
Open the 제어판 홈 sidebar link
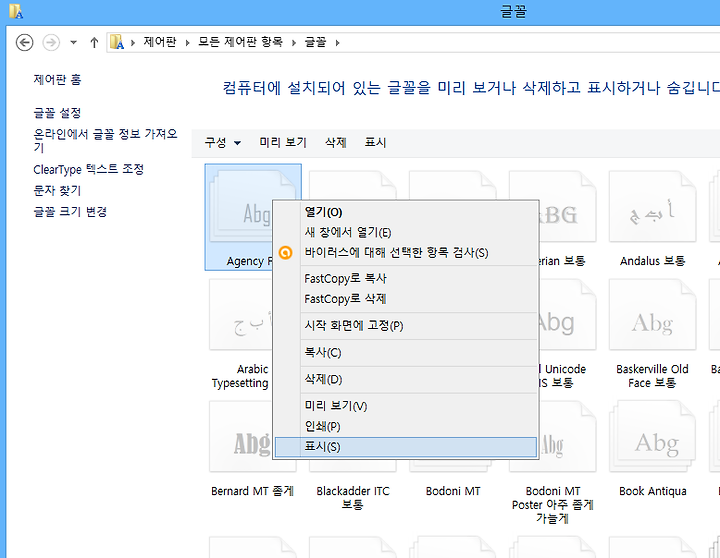coord(57,79)
